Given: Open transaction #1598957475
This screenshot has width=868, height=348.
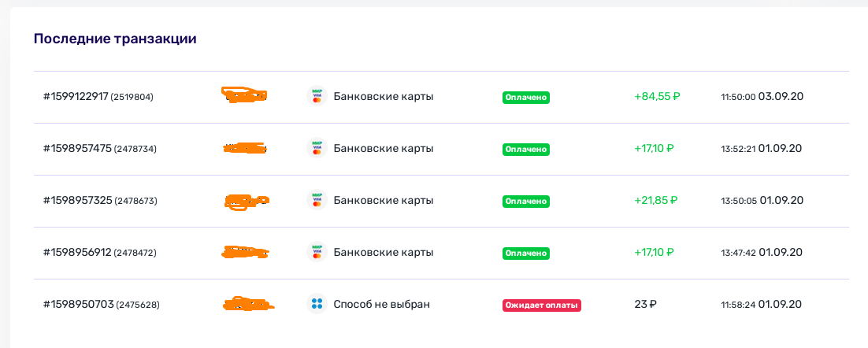Looking at the screenshot, I should pos(77,149).
